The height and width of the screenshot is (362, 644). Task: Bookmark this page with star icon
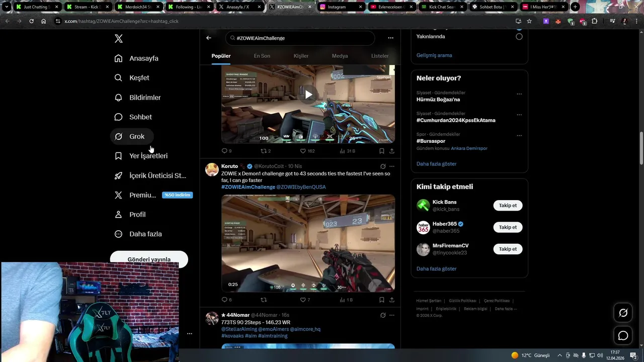529,21
